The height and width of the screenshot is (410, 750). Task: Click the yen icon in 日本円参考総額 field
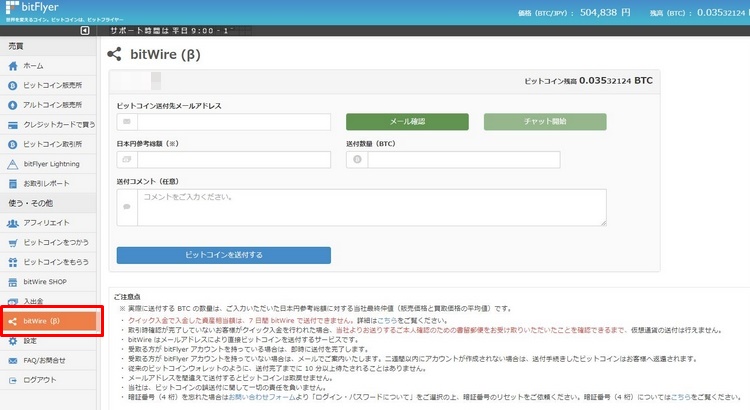click(127, 159)
